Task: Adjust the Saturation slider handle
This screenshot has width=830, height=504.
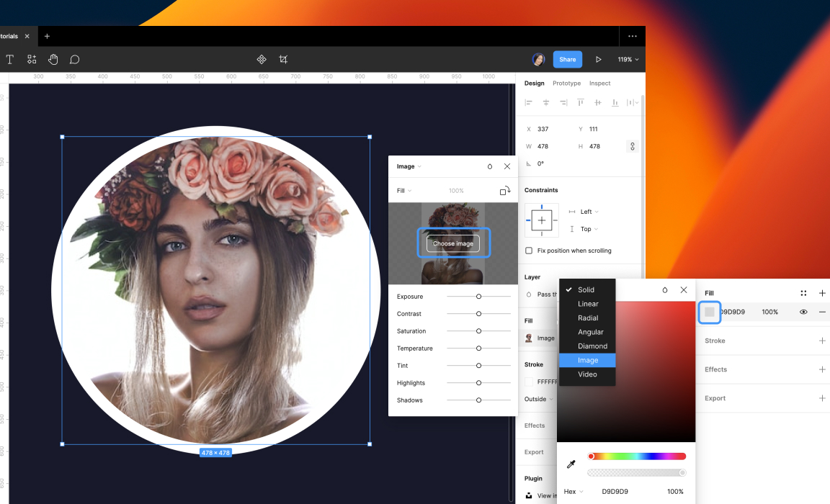Action: (478, 331)
